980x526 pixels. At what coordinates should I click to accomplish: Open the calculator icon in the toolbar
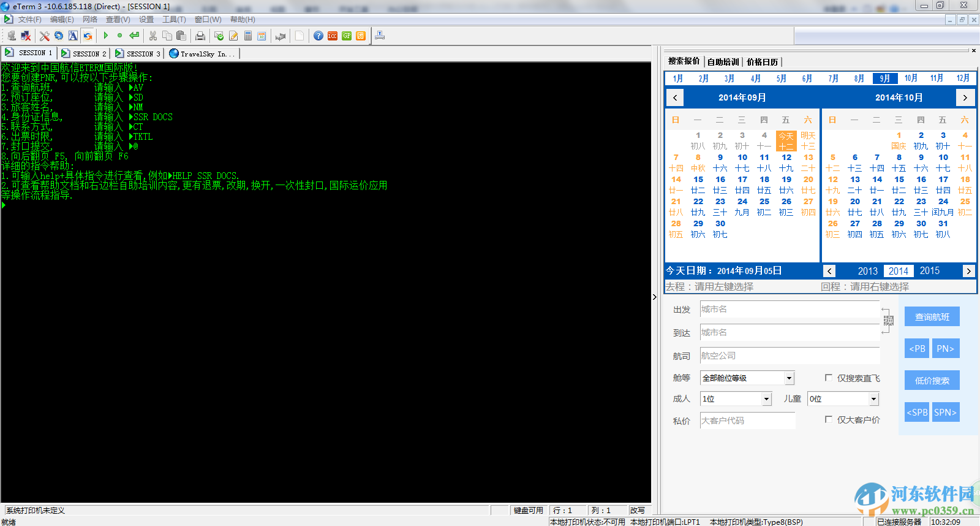pos(248,36)
